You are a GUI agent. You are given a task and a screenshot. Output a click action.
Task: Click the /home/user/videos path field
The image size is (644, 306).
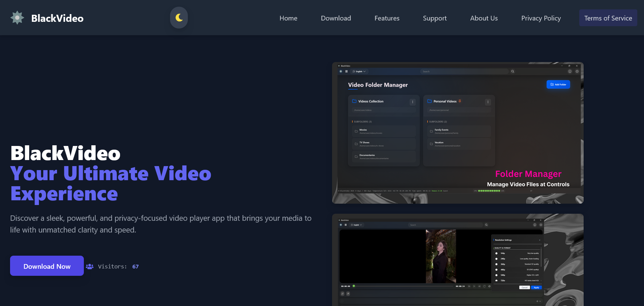384,110
